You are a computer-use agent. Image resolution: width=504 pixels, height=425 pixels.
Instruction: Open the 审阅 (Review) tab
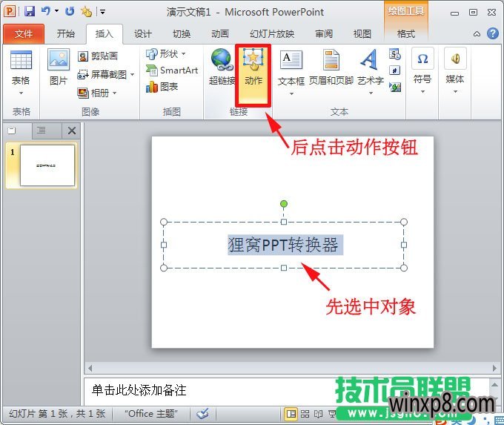[324, 34]
